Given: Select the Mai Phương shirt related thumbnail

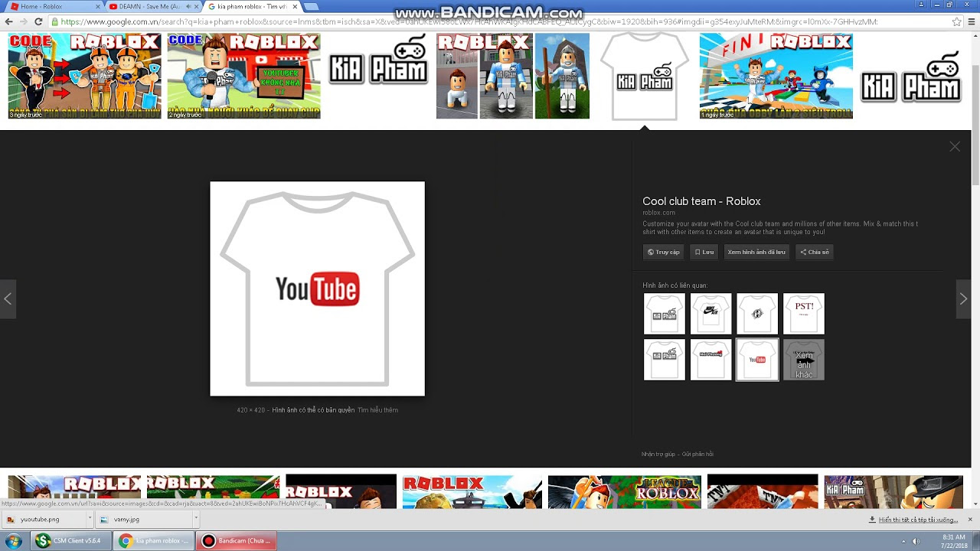Looking at the screenshot, I should [x=710, y=360].
